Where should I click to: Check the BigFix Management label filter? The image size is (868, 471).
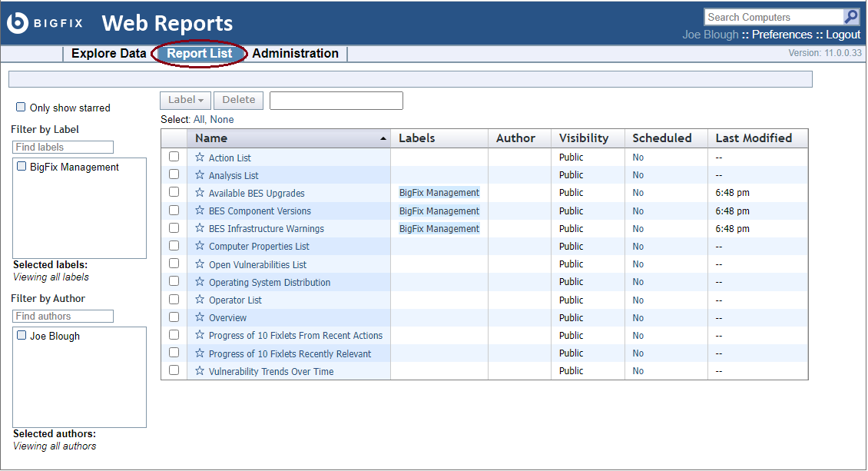click(x=22, y=166)
